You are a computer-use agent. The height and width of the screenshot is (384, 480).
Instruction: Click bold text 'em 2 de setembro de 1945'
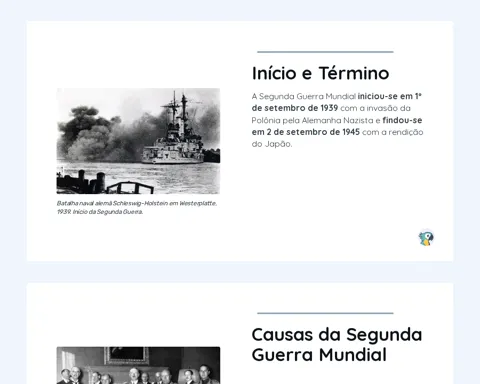click(306, 132)
